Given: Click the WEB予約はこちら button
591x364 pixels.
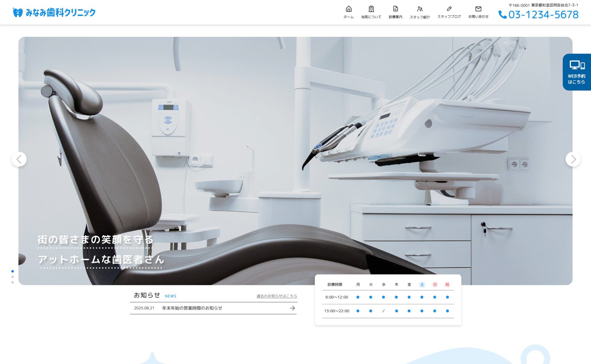Looking at the screenshot, I should click(577, 72).
